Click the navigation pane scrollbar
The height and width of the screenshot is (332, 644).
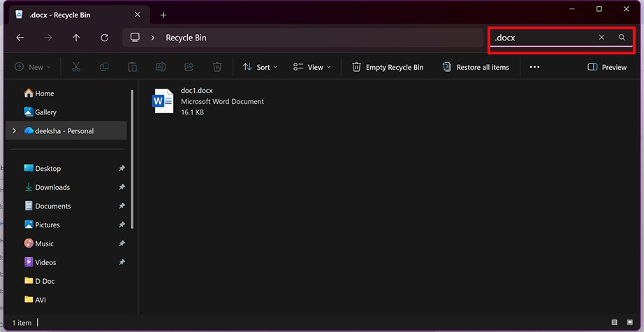132,159
